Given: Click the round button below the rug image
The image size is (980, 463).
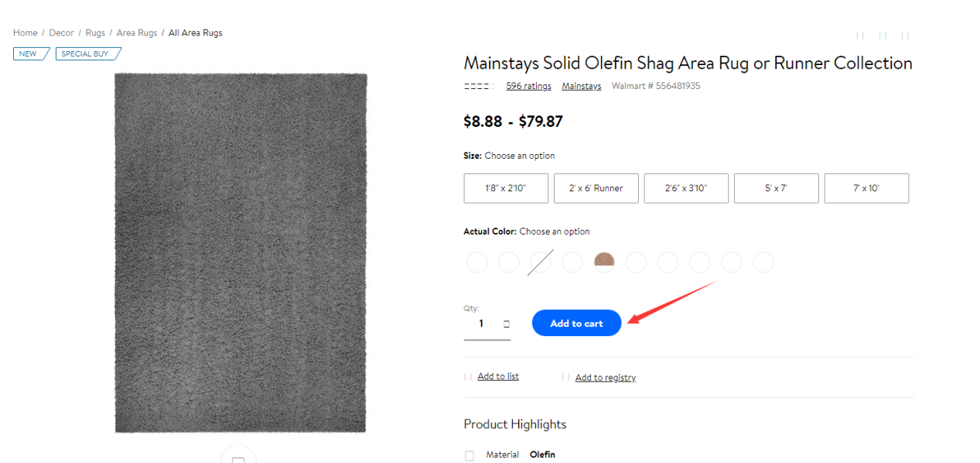Looking at the screenshot, I should click(238, 456).
